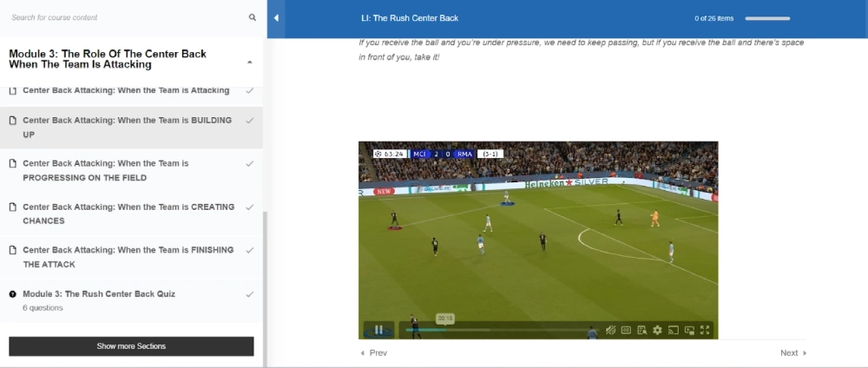Go to the Prev lesson

click(374, 353)
